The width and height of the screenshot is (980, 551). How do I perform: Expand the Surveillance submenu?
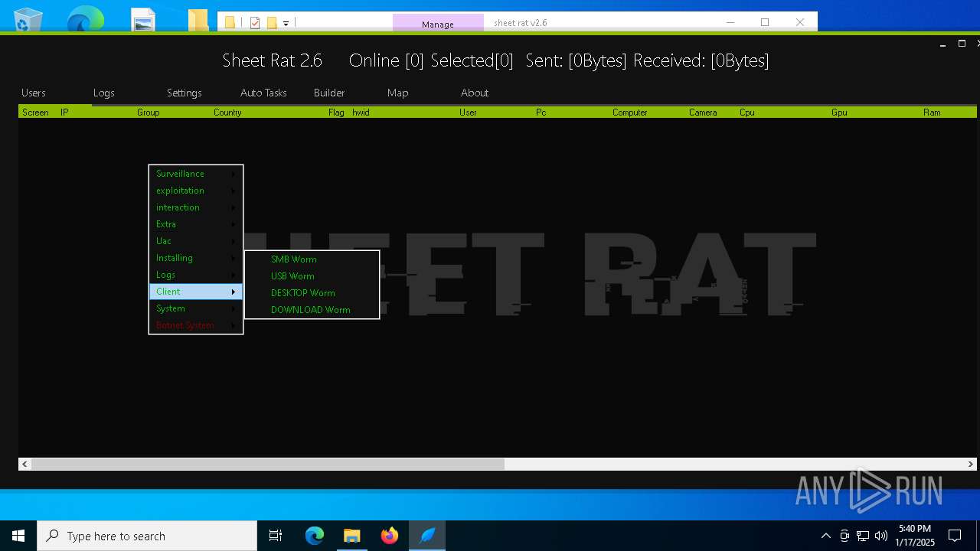coord(196,174)
